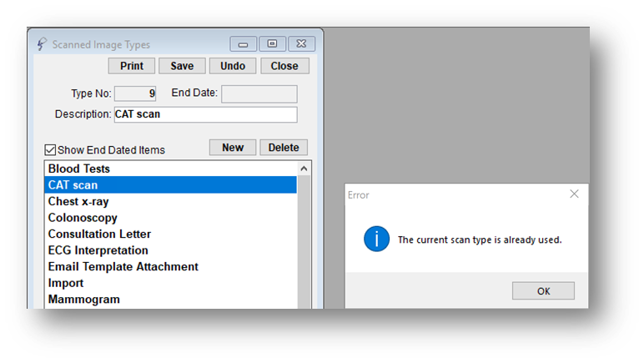The image size is (644, 363).
Task: Click the list vertical scrollbar track
Action: pyautogui.click(x=304, y=242)
